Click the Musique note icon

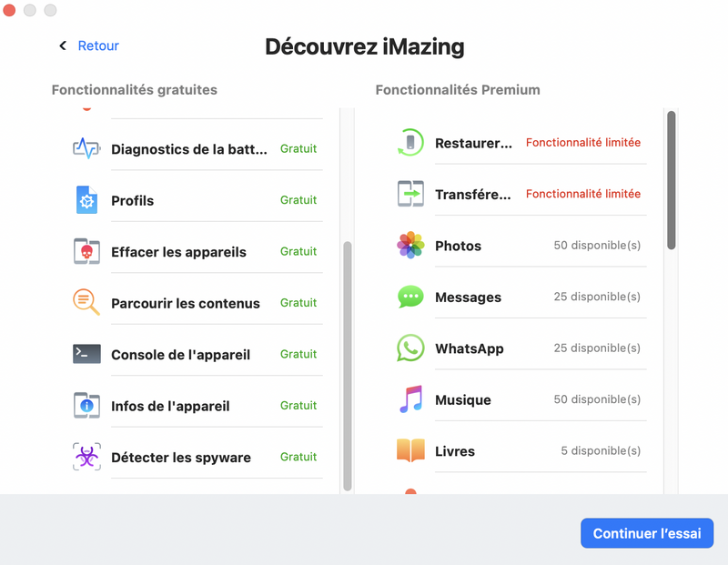tap(411, 399)
